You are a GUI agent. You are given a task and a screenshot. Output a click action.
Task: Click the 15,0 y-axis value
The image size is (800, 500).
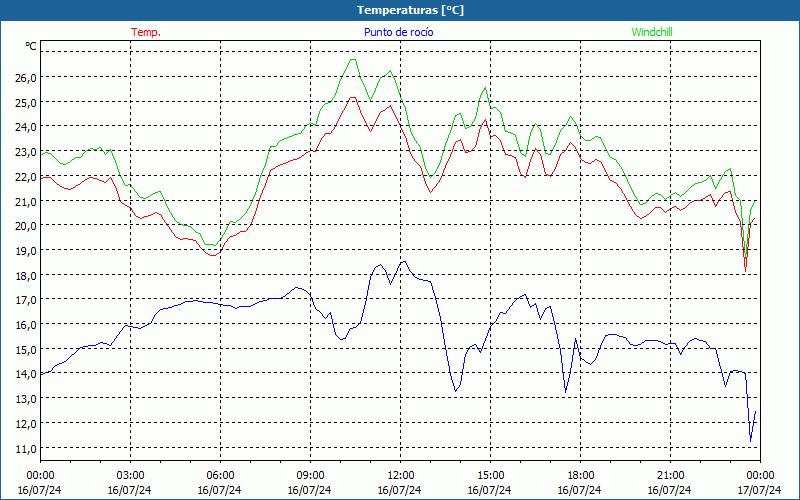tap(26, 350)
